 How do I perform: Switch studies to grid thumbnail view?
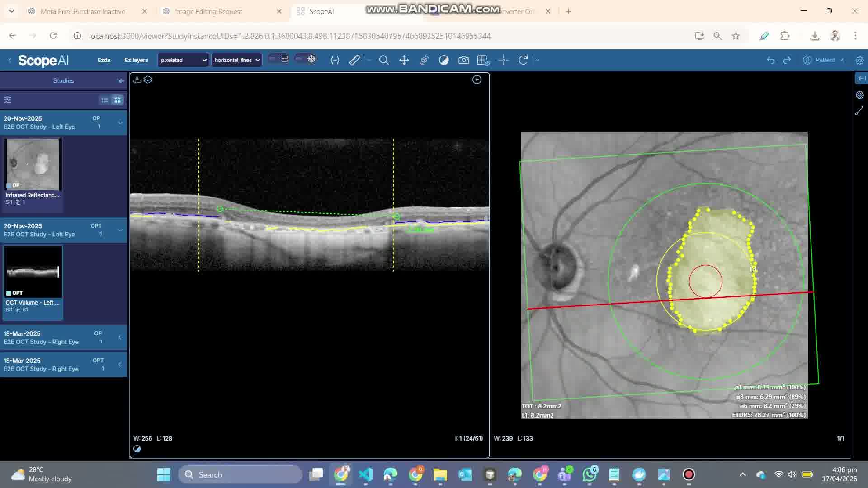click(x=118, y=100)
